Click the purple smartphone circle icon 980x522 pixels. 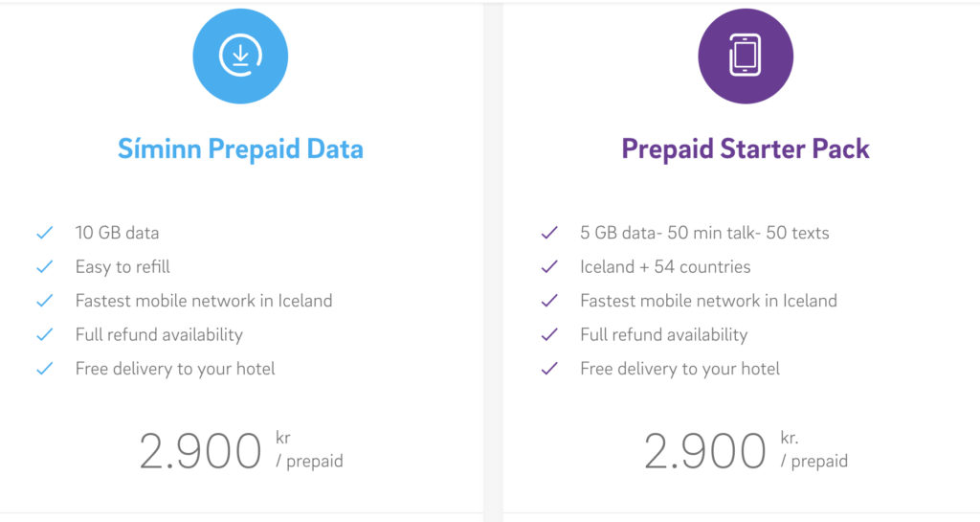pos(745,57)
